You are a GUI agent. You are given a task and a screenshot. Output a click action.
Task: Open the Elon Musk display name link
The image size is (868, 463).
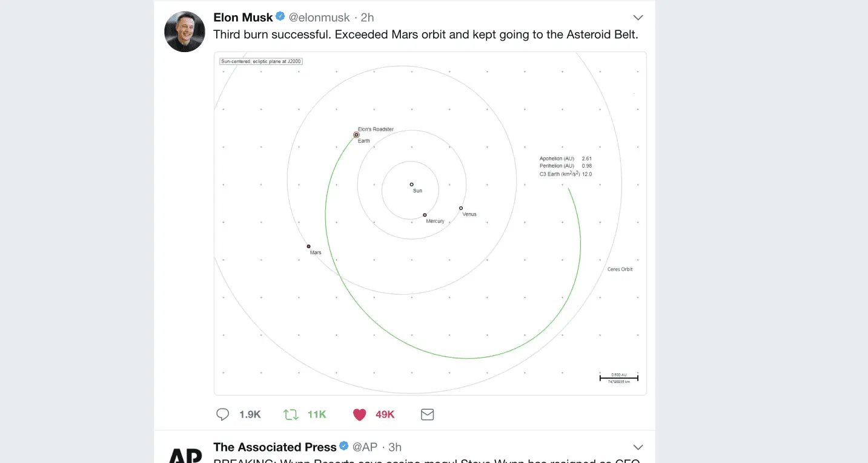click(243, 18)
